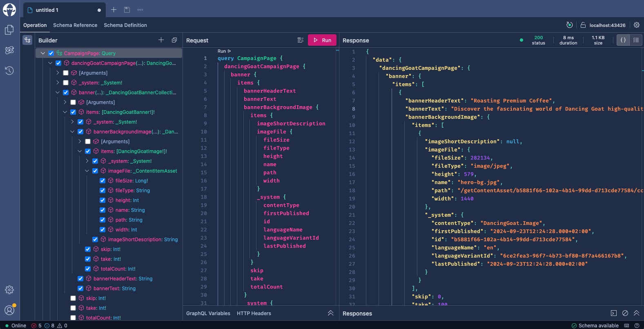Screen dimensions: 644x329
Task: Click the new tab plus icon
Action: pyautogui.click(x=114, y=10)
